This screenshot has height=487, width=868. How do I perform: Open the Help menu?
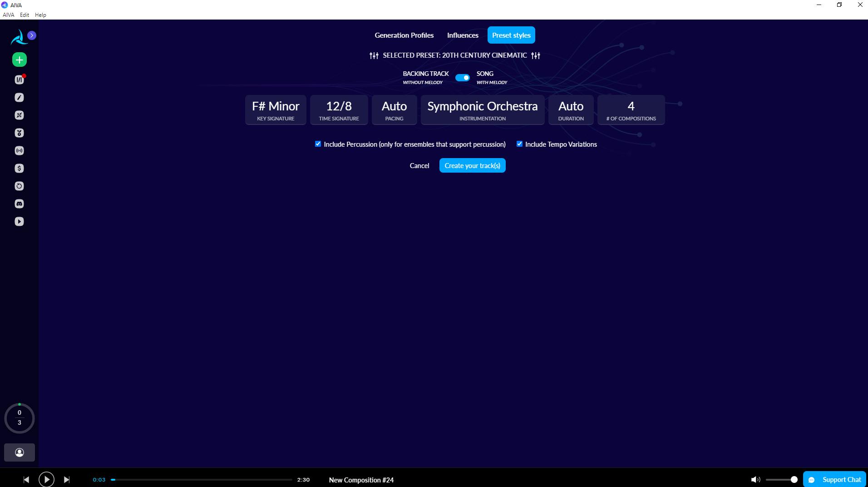click(40, 15)
